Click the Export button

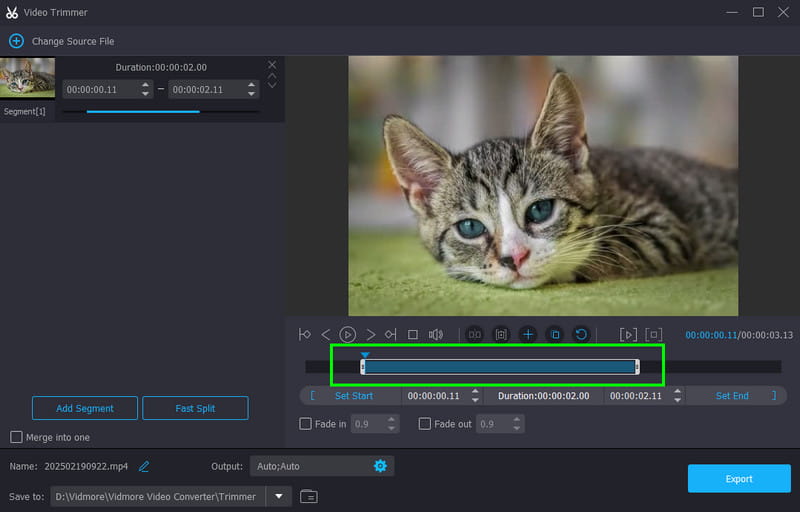point(739,478)
